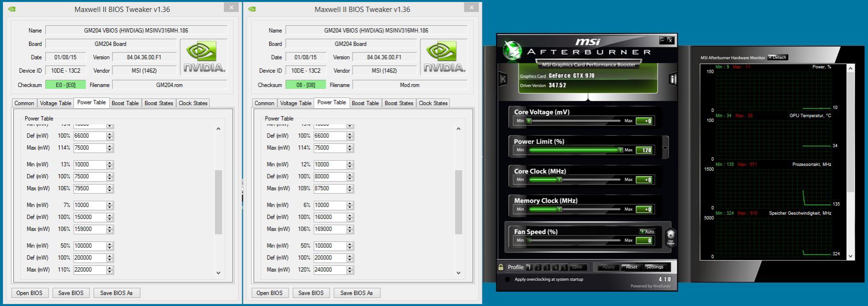Increase the 169000 Max value in Mod.rom window
This screenshot has width=868, height=306.
point(350,227)
